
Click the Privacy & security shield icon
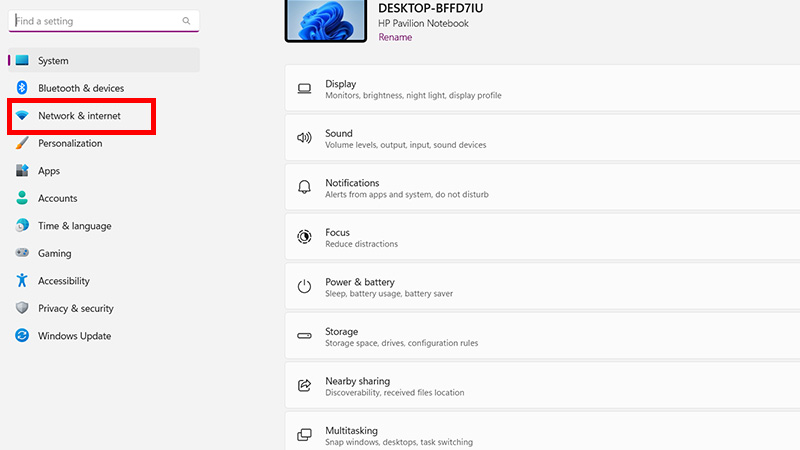(x=22, y=308)
